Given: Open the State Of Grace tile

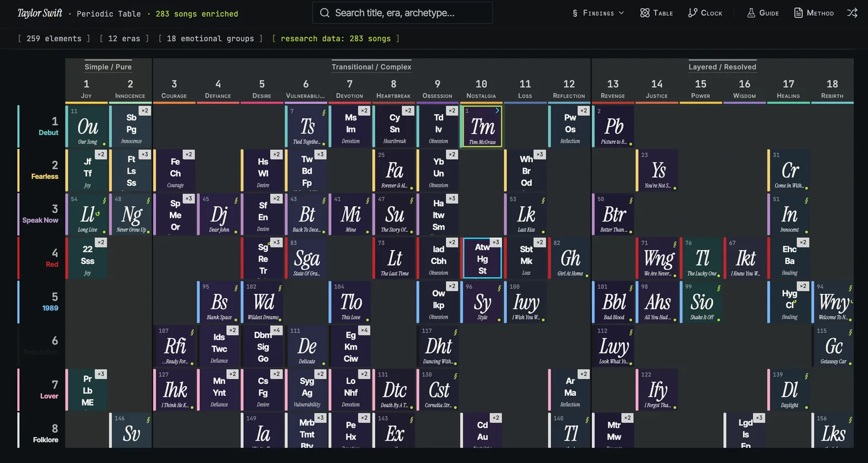Looking at the screenshot, I should 307,258.
